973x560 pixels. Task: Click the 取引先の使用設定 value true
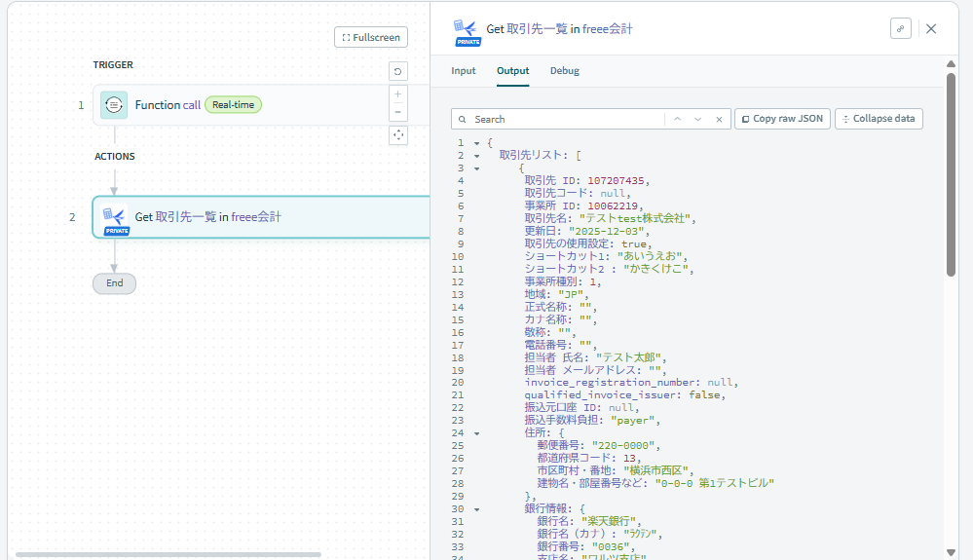click(633, 243)
